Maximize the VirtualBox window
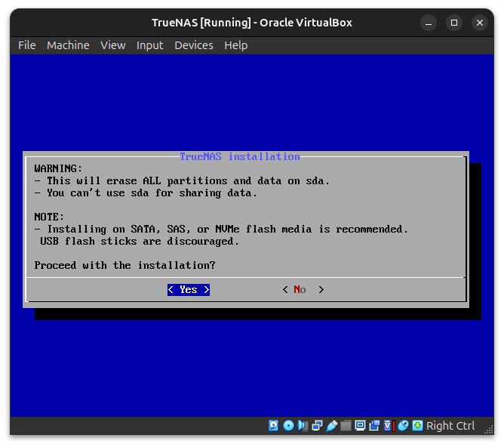The image size is (504, 447). click(454, 23)
